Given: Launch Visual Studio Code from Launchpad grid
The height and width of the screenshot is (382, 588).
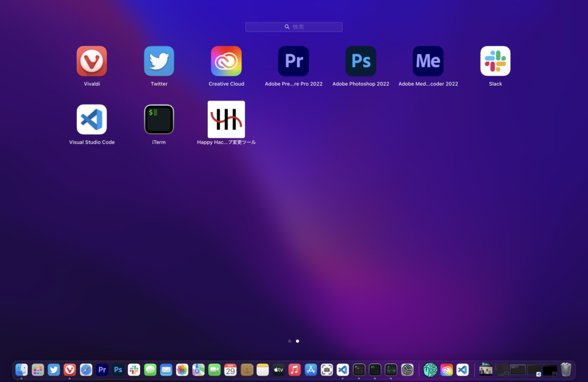Looking at the screenshot, I should click(91, 119).
